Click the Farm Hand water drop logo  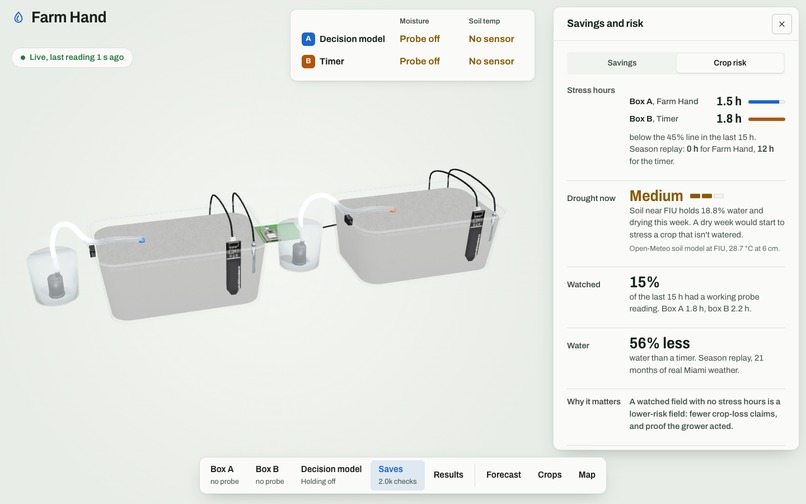pyautogui.click(x=19, y=17)
